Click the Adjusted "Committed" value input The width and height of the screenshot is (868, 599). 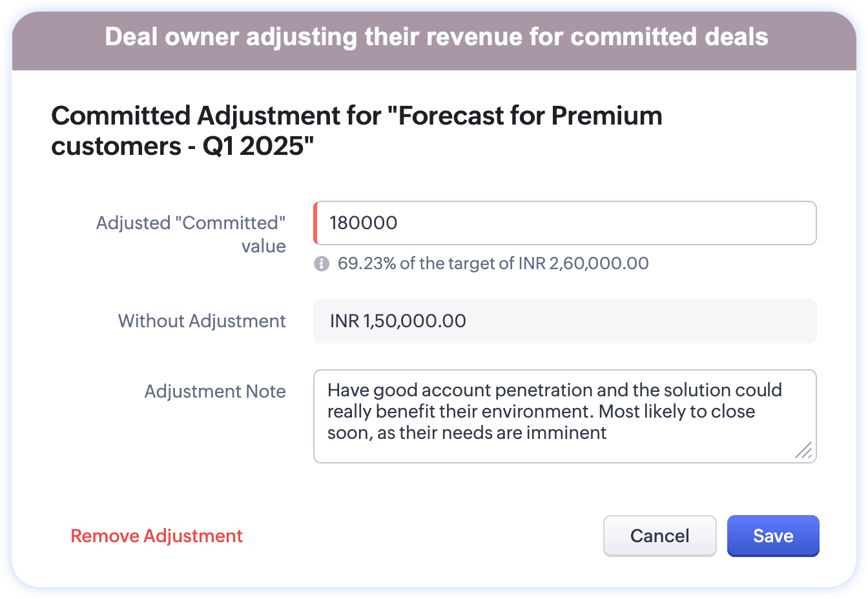[565, 223]
